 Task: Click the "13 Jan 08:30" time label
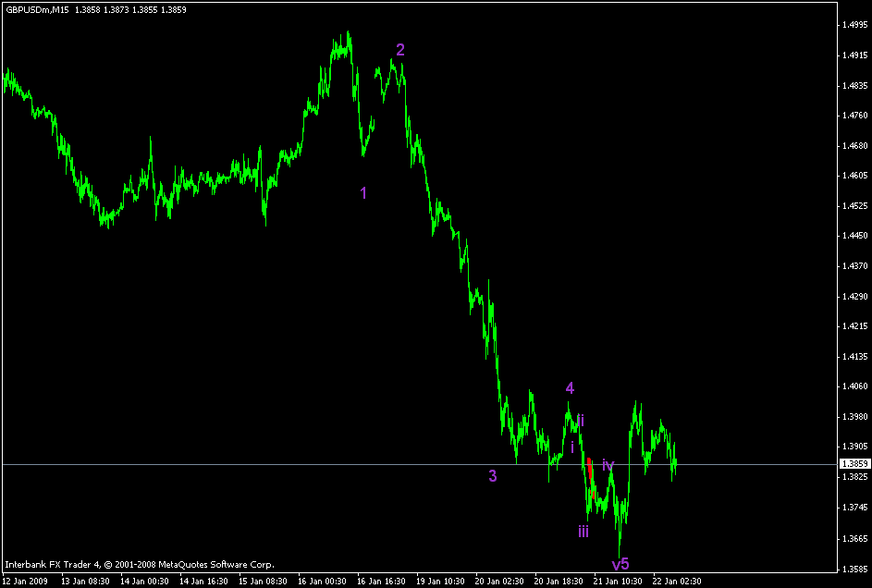pos(85,582)
